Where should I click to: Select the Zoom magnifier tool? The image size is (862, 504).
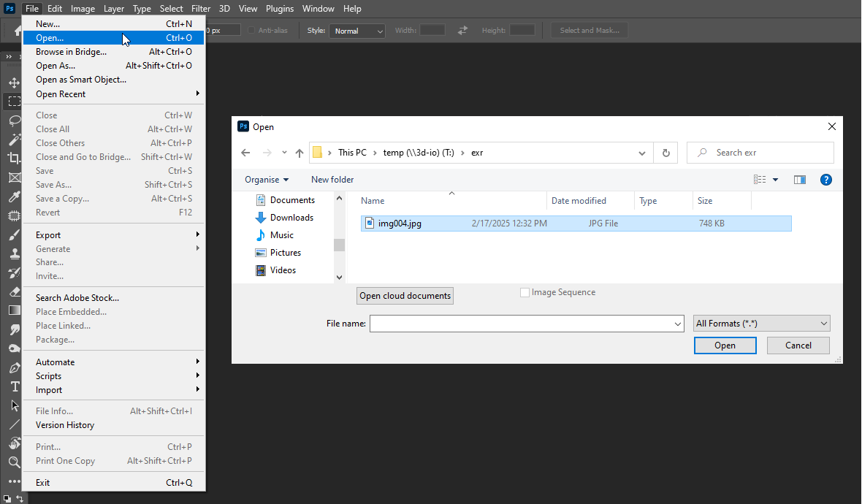(x=15, y=462)
